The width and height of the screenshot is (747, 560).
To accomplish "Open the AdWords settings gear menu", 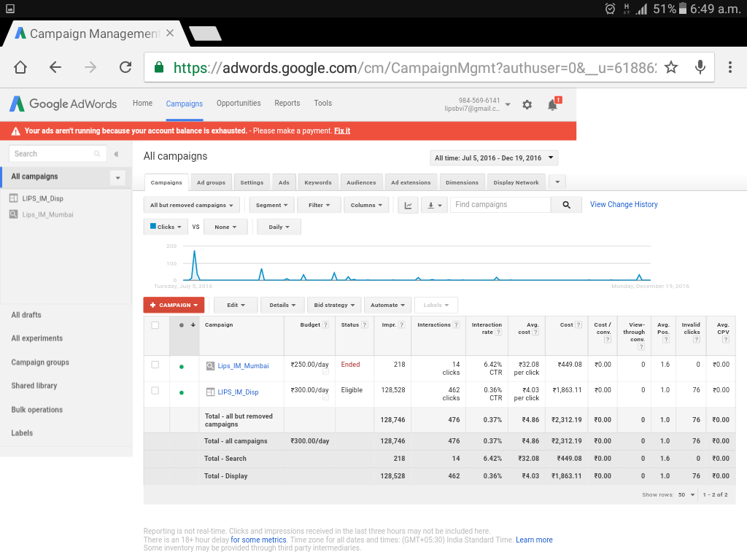I will 527,105.
